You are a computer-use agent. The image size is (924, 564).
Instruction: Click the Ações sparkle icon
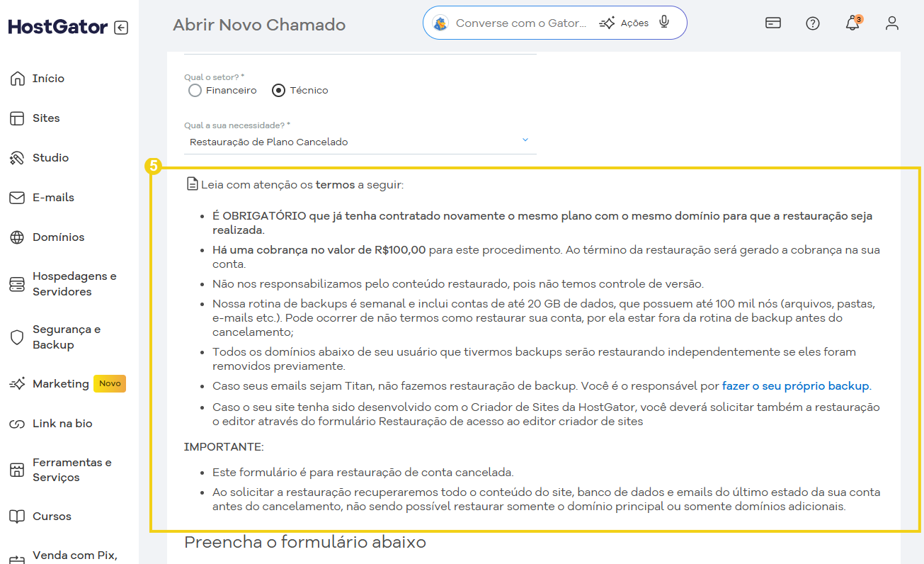pos(607,23)
